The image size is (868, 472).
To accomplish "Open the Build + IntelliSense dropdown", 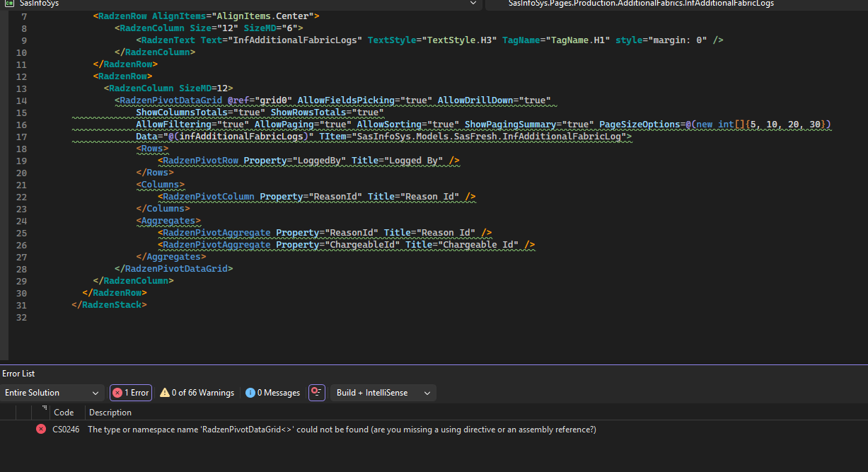I will (x=383, y=393).
